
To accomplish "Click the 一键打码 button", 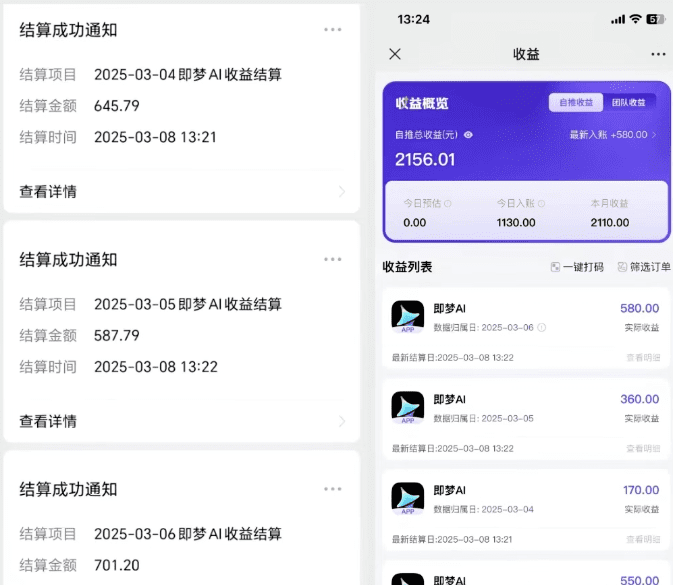I will tap(577, 267).
